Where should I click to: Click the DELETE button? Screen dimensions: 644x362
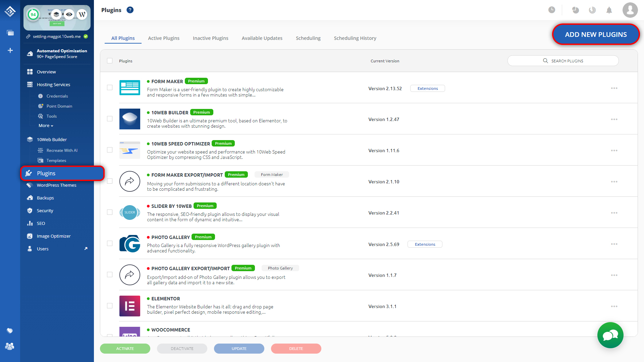pos(296,349)
